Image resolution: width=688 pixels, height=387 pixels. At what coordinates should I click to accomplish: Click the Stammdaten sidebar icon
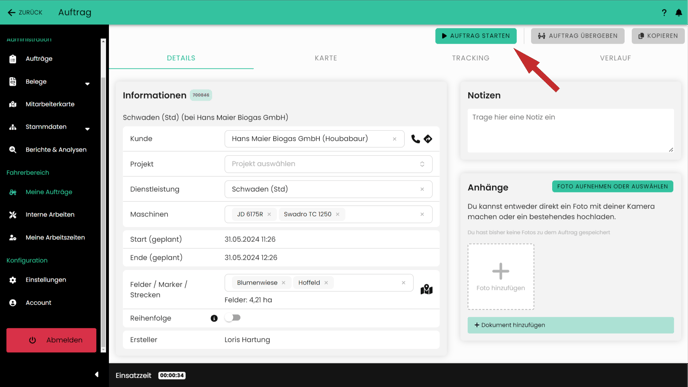coord(13,127)
